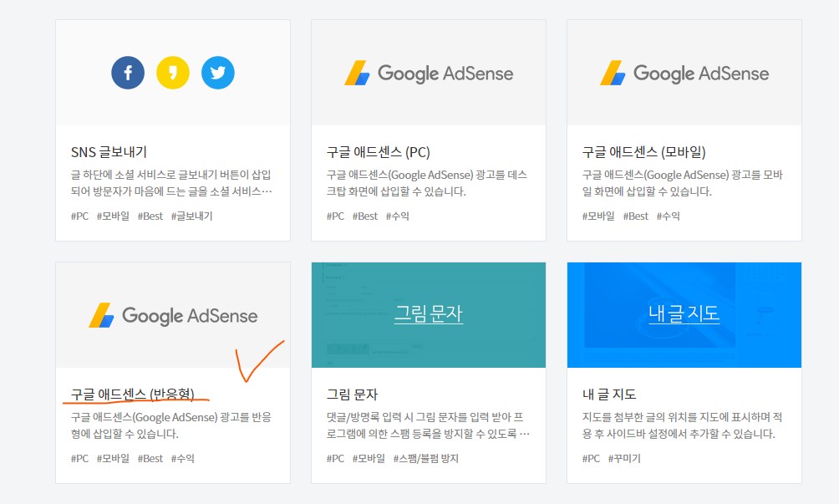Click AdSense logo in the PC card

(x=429, y=74)
